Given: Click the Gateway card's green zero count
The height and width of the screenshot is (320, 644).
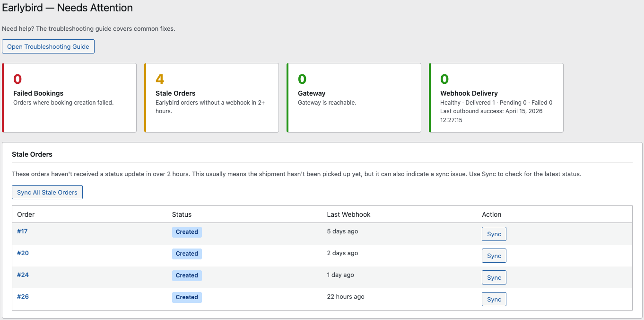Looking at the screenshot, I should [x=302, y=79].
